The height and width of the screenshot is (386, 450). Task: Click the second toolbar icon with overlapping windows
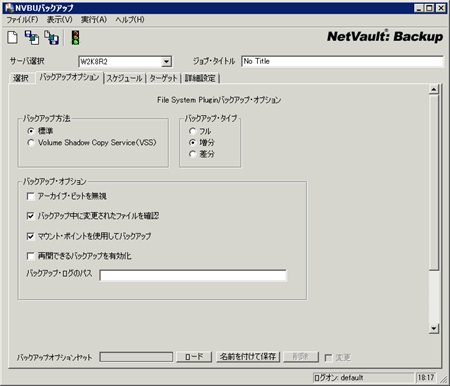[32, 37]
